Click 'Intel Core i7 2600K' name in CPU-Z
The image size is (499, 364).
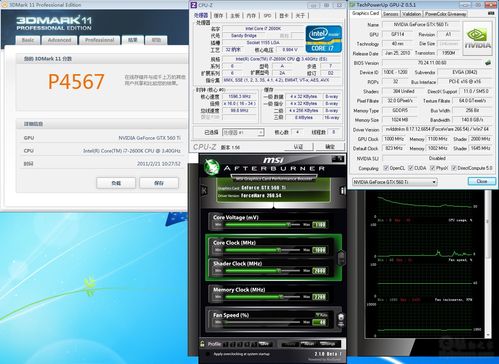click(x=263, y=29)
